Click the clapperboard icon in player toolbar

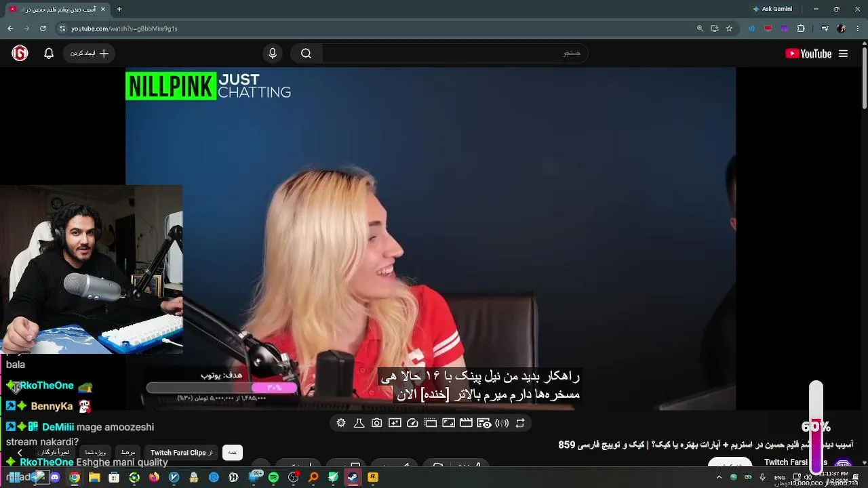tap(466, 423)
